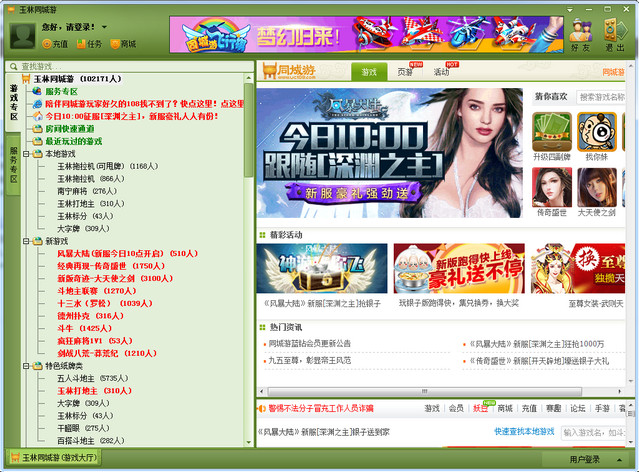Open the 商城 link in bottom navigation
This screenshot has width=639, height=472.
(x=505, y=408)
